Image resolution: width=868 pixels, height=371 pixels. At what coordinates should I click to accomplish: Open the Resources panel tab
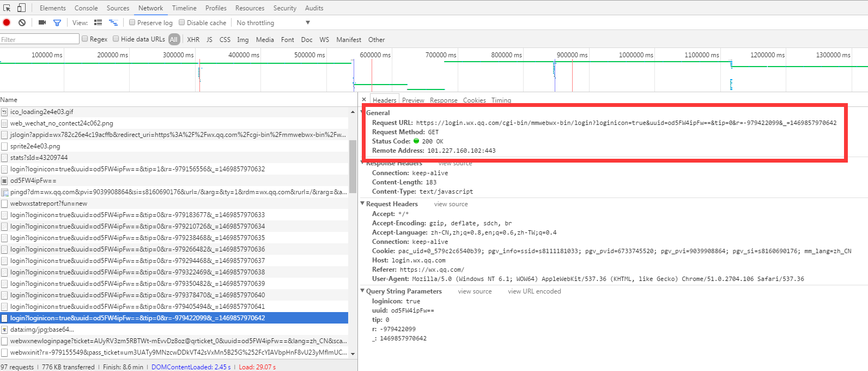[250, 8]
